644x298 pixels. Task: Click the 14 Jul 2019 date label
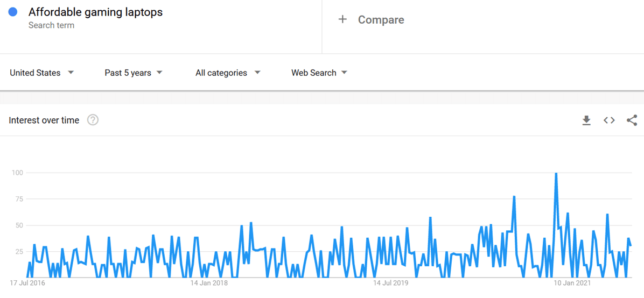coord(391,282)
